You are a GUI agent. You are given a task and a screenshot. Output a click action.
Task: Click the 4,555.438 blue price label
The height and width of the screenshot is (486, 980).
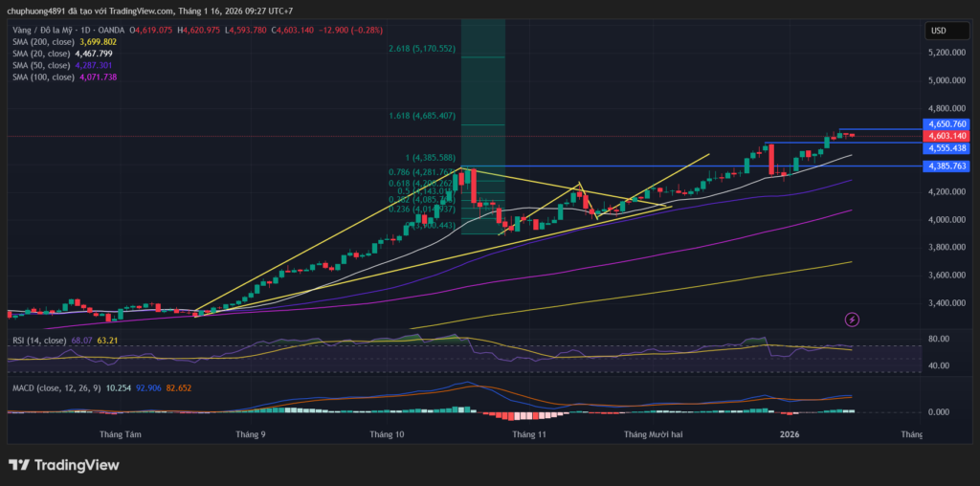tap(947, 148)
